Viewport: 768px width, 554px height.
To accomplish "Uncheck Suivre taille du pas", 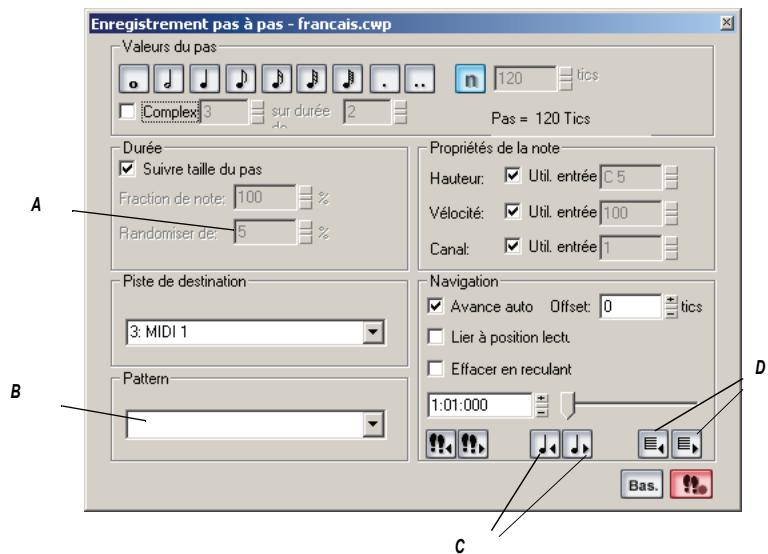I will pyautogui.click(x=127, y=169).
